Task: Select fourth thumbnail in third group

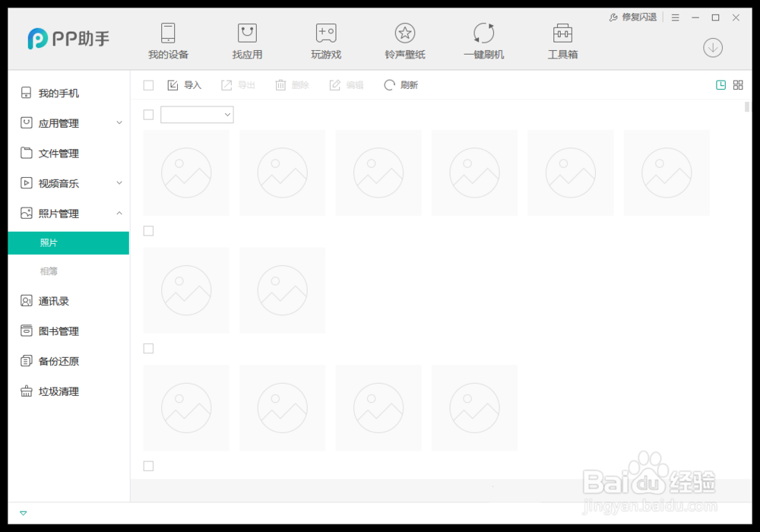Action: (474, 408)
